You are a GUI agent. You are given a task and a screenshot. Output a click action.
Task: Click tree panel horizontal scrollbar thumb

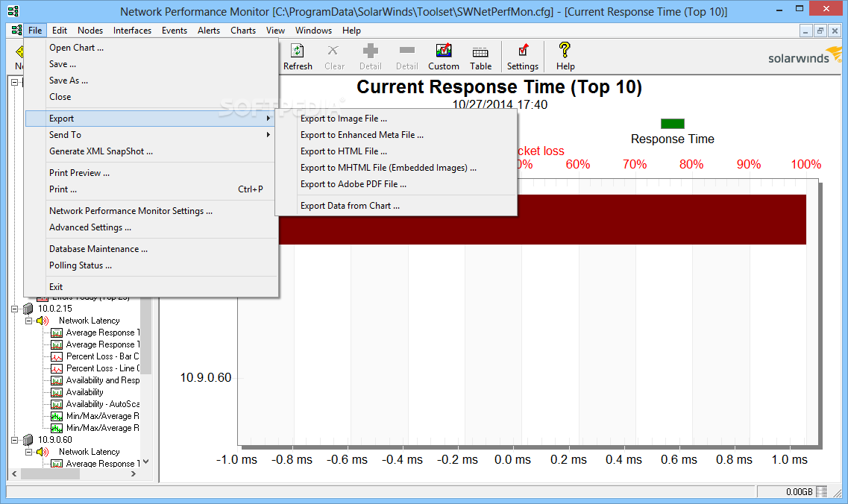click(50, 474)
